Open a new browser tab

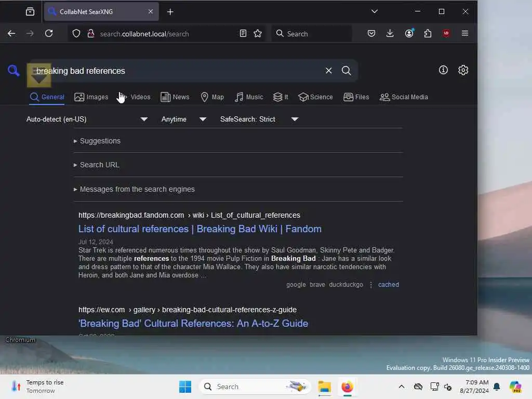tap(170, 12)
